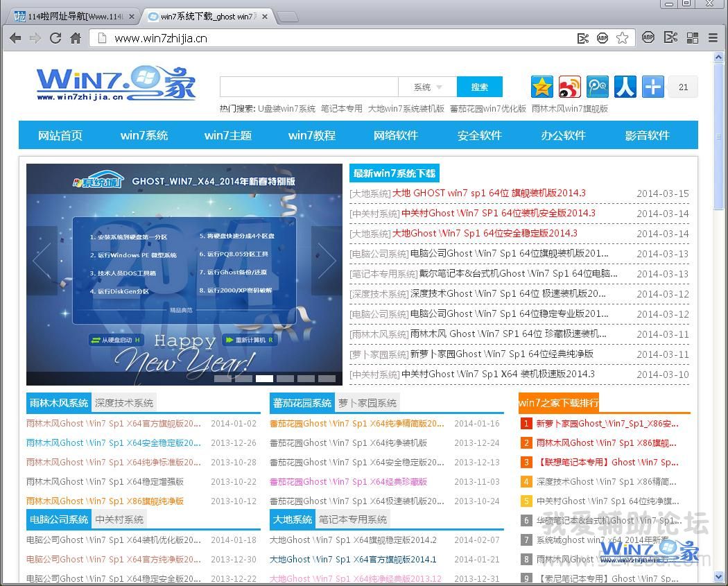Open rank 4 深度技术Ghost Win7 X86精简
This screenshot has height=586, width=728.
click(x=607, y=481)
